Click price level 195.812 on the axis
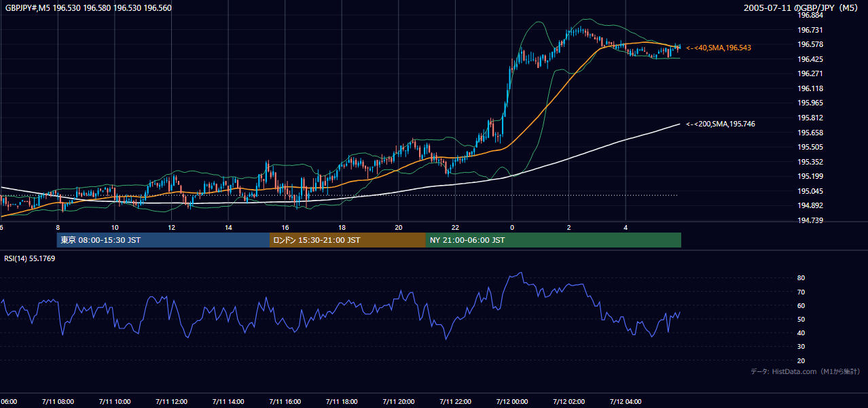The image size is (868, 408). pos(810,118)
